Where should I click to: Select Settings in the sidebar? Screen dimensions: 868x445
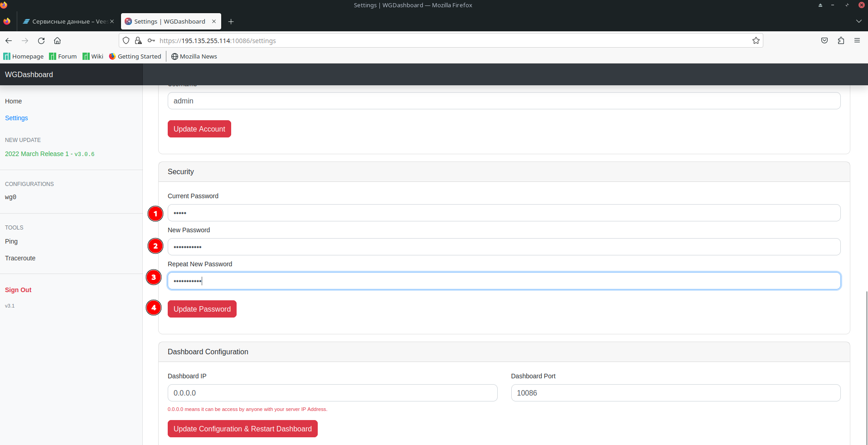[x=16, y=118]
